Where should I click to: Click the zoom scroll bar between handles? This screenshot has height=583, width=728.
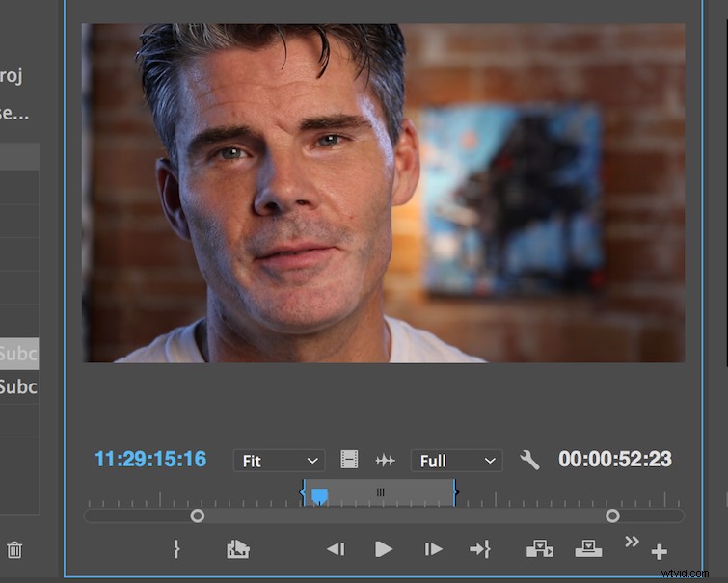pyautogui.click(x=405, y=516)
